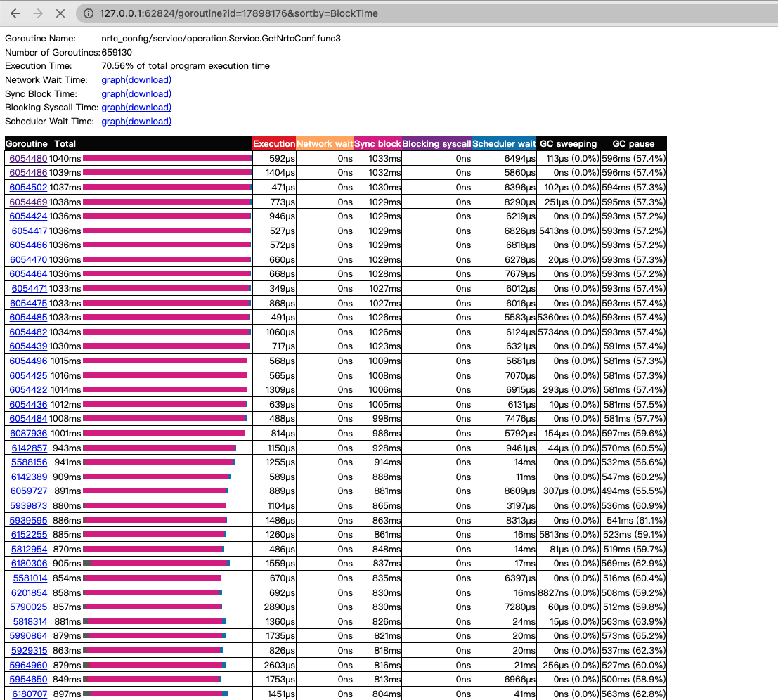Open Blocking Syscall Time graph link
This screenshot has height=700, width=778.
136,108
